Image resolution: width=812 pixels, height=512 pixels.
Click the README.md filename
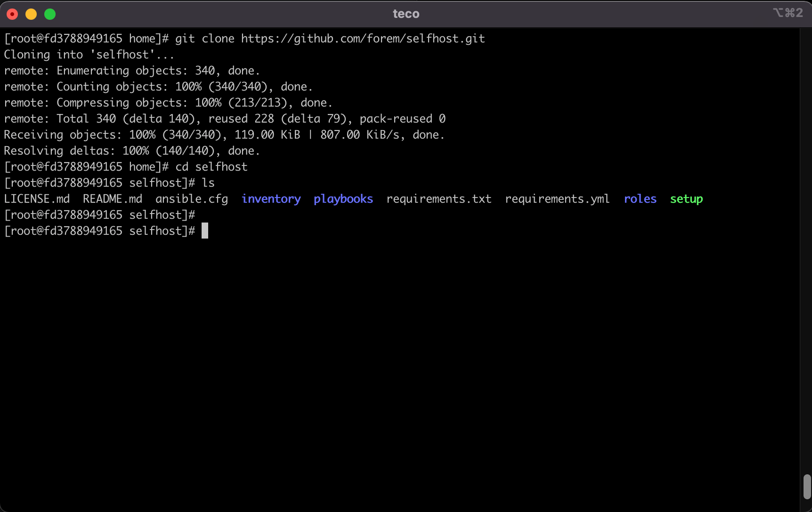(x=112, y=198)
